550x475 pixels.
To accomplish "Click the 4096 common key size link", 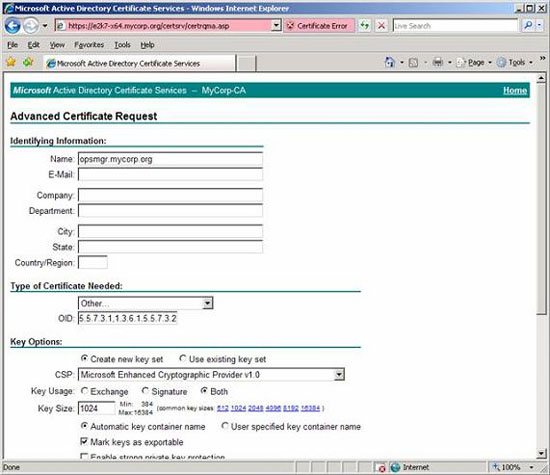I will 273,408.
